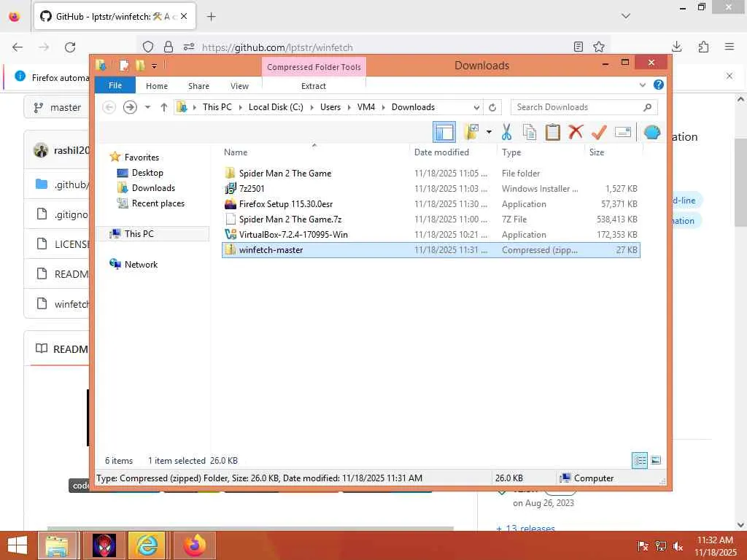Open folder options toolbar icon

471,132
